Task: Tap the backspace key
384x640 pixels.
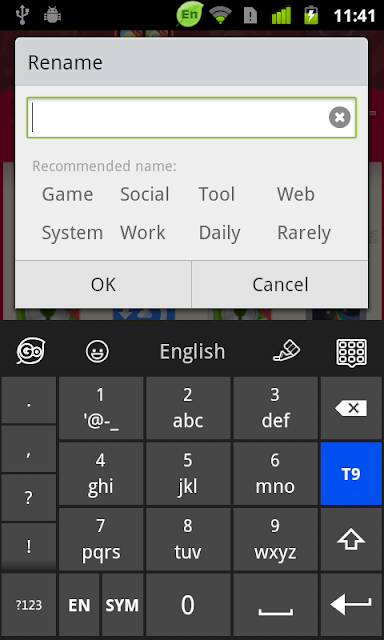Action: 351,408
